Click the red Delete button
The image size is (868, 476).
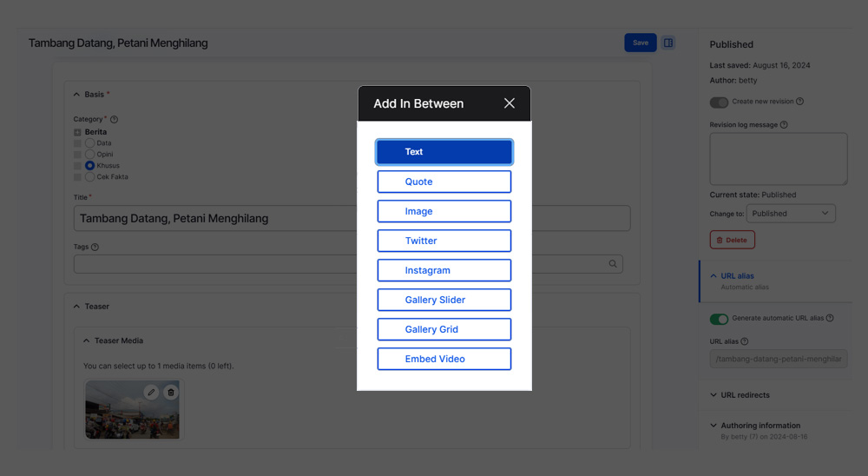point(732,240)
